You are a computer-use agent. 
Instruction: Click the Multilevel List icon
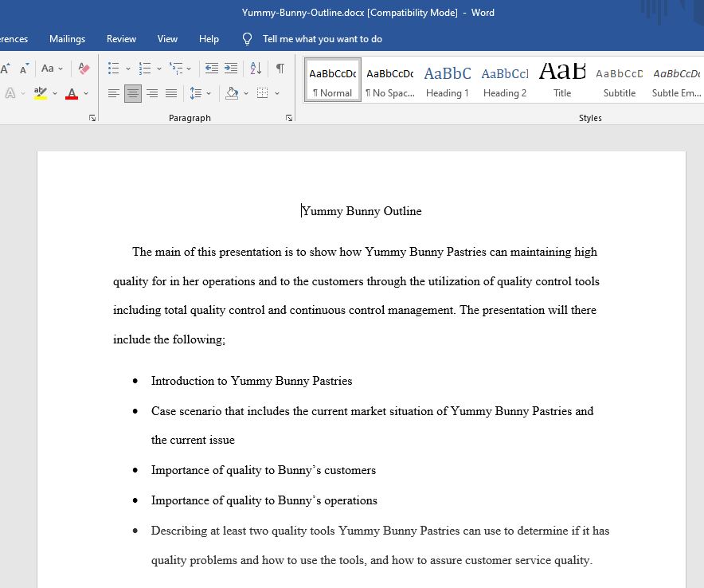pyautogui.click(x=175, y=69)
